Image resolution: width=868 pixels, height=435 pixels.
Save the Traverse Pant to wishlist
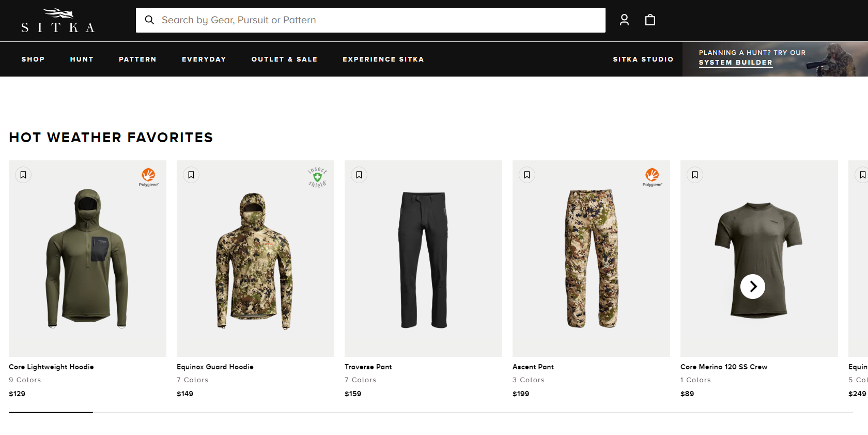[359, 175]
